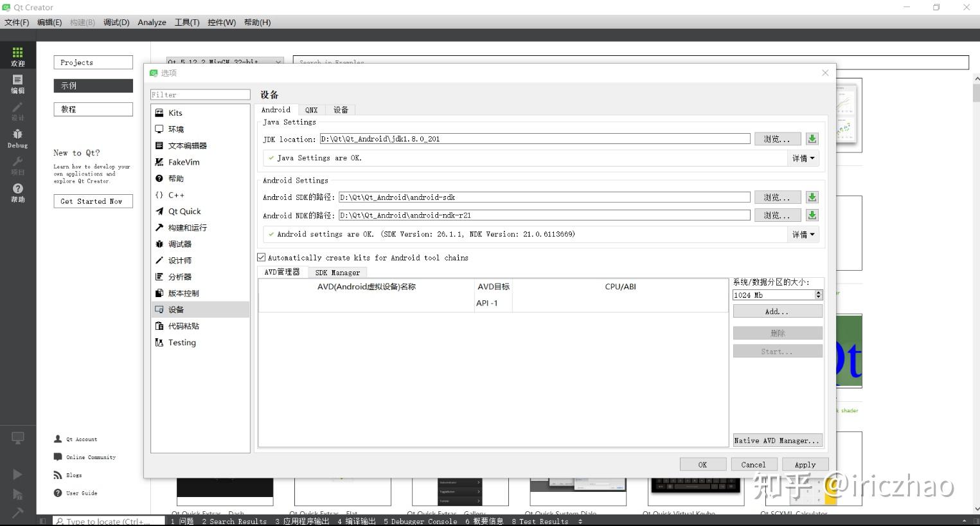Open the Qt Quick options category
The height and width of the screenshot is (526, 980).
pos(200,212)
